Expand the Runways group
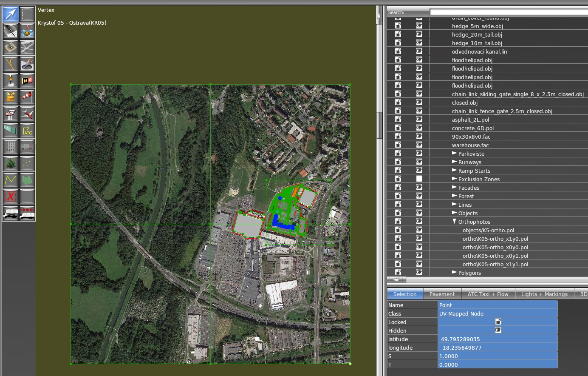This screenshot has height=376, width=588. point(454,162)
